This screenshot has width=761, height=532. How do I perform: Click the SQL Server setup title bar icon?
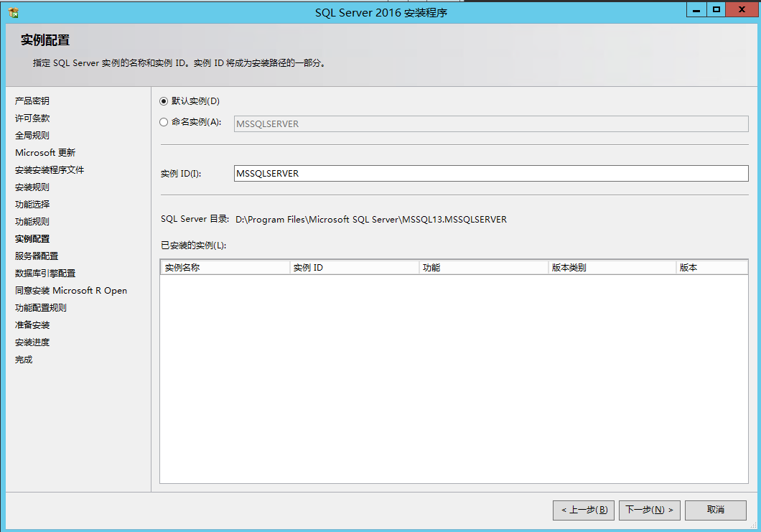point(14,13)
